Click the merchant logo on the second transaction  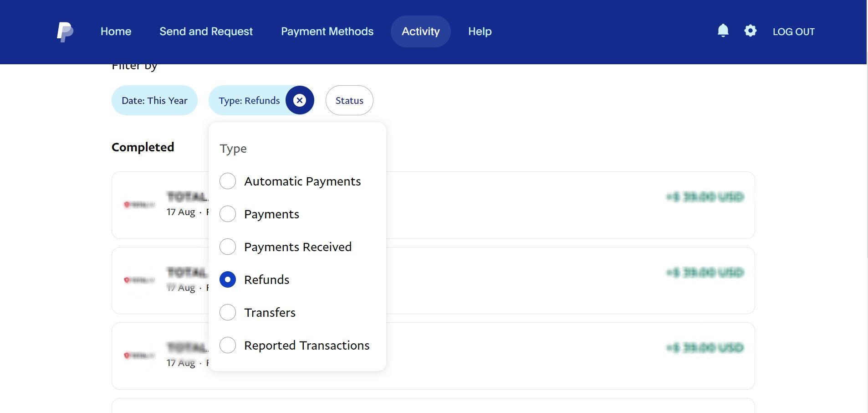click(x=139, y=279)
